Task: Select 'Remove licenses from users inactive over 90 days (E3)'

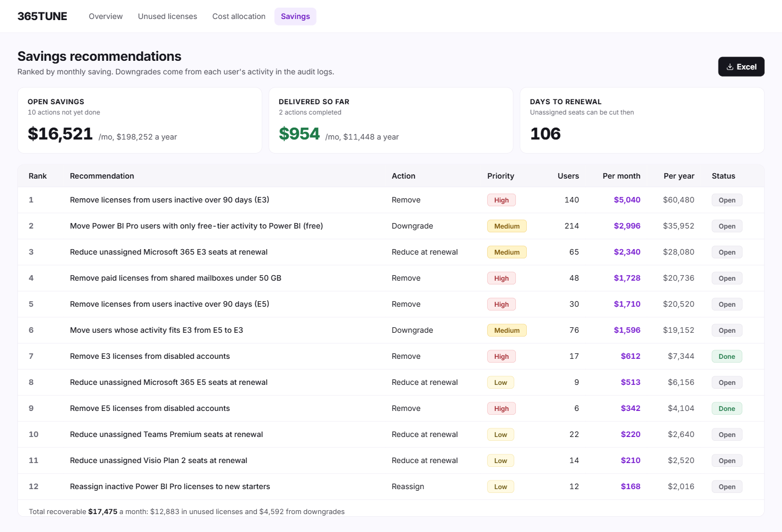Action: [x=169, y=200]
